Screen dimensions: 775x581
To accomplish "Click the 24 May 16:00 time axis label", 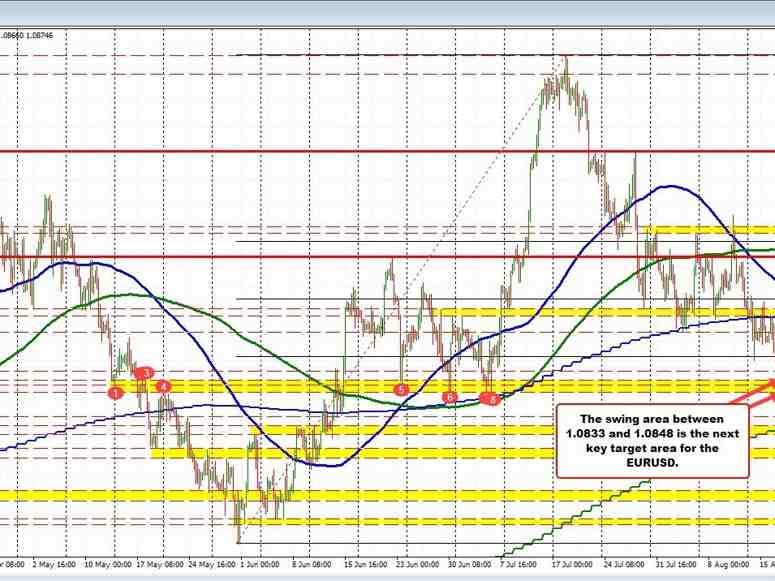I will click(212, 564).
